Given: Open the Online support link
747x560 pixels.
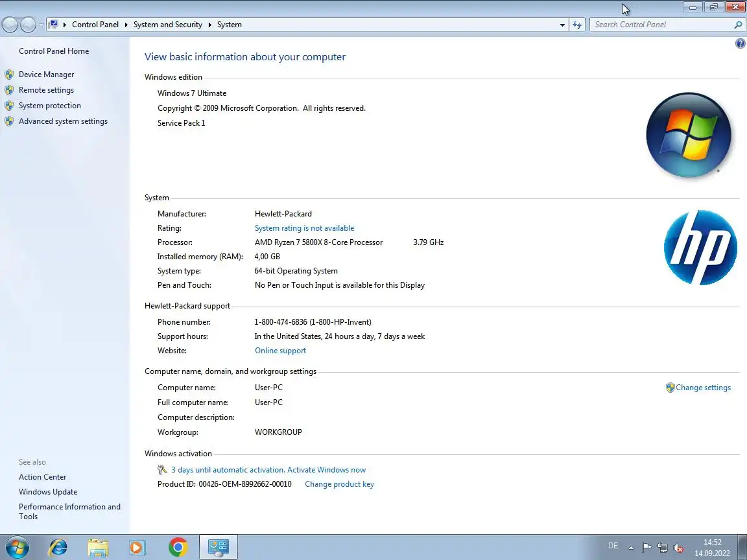Looking at the screenshot, I should click(280, 351).
